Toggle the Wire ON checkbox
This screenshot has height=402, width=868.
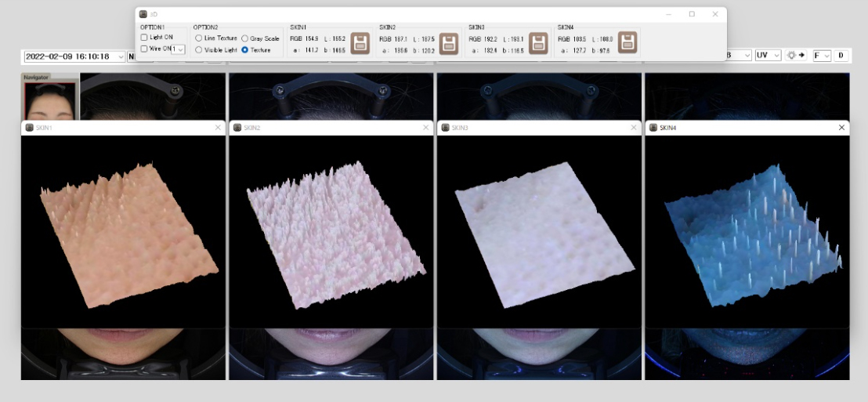pyautogui.click(x=144, y=49)
